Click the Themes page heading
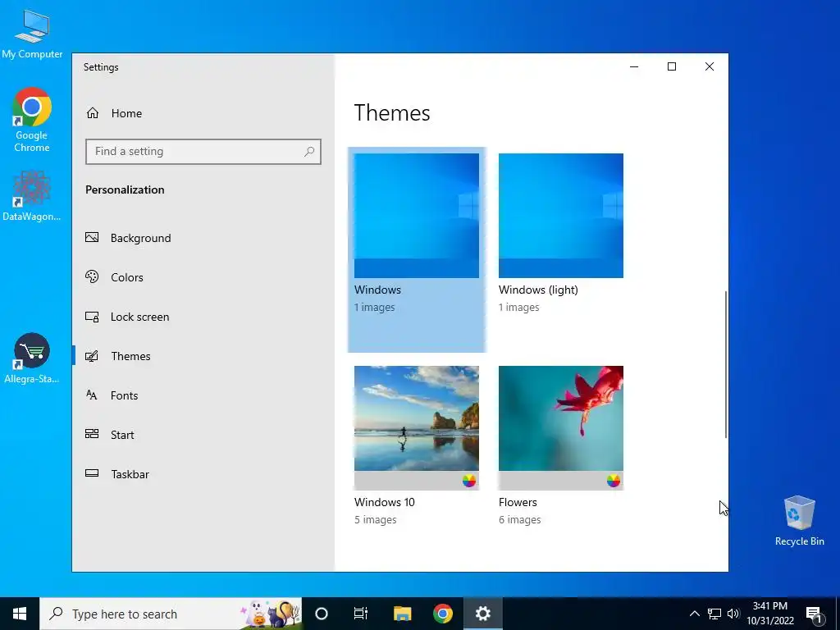 pyautogui.click(x=392, y=113)
